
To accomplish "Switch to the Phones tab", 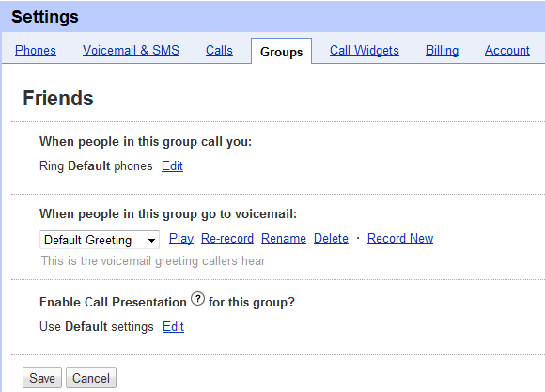I will (x=36, y=51).
